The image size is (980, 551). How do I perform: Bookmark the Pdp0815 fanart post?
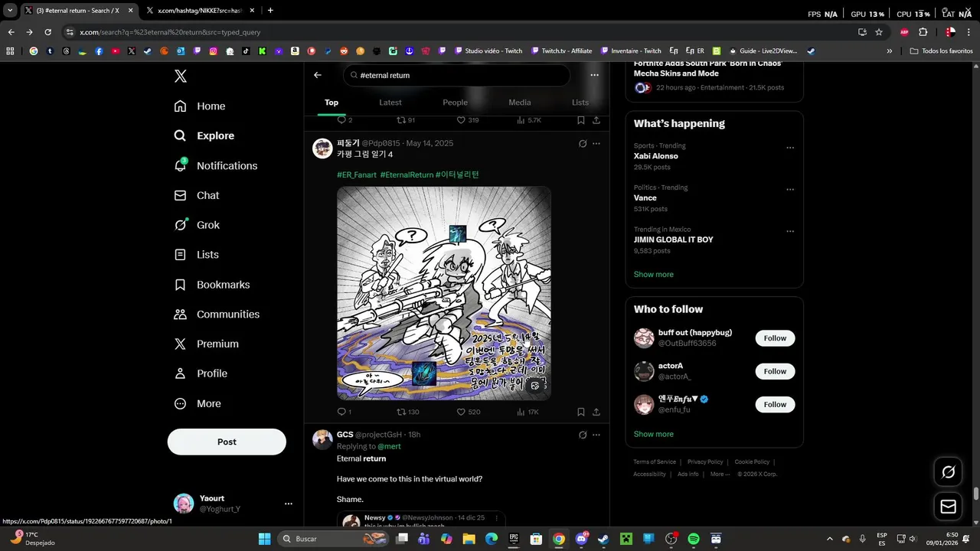(x=581, y=412)
